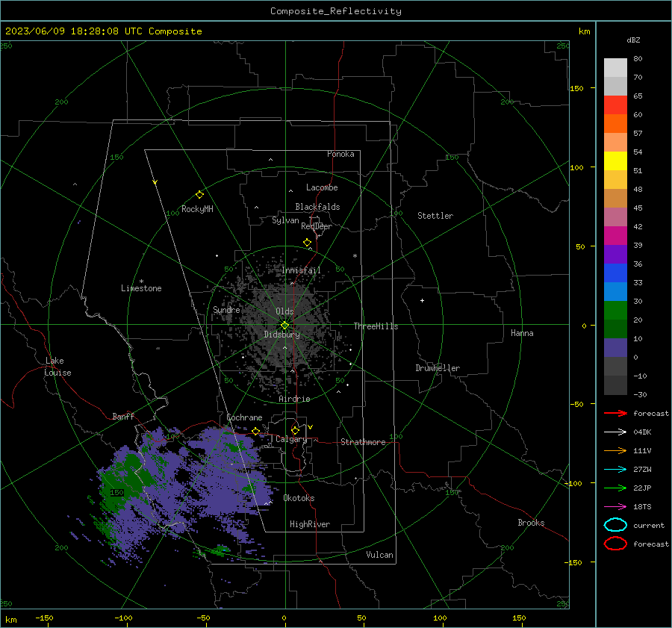The image size is (672, 628).
Task: Click the cyan 27ZW arrow icon
Action: tap(615, 469)
